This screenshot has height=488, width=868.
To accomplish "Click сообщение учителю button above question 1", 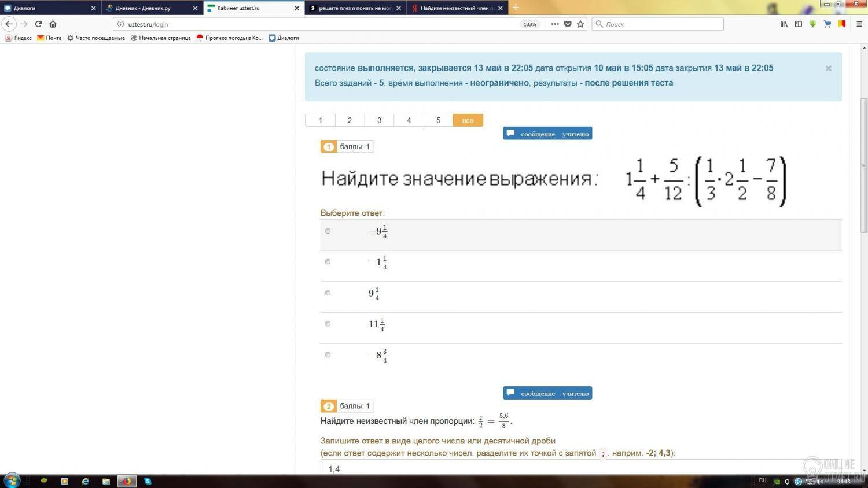I will pyautogui.click(x=547, y=134).
